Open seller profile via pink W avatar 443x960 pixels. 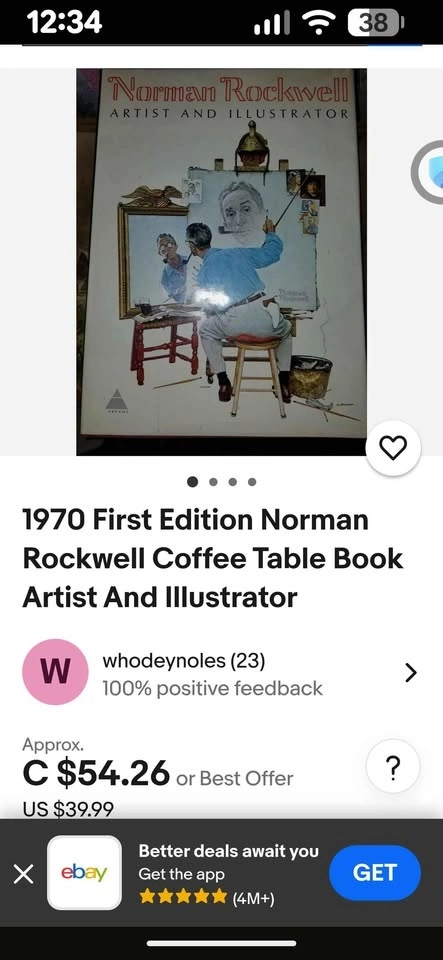pyautogui.click(x=55, y=672)
